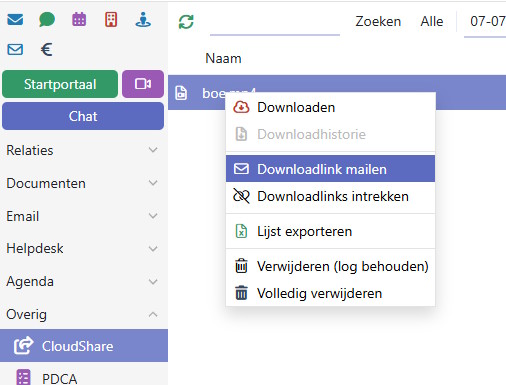Viewport: 506px width, 385px height.
Task: Click the date field starting 07-07
Action: point(485,23)
